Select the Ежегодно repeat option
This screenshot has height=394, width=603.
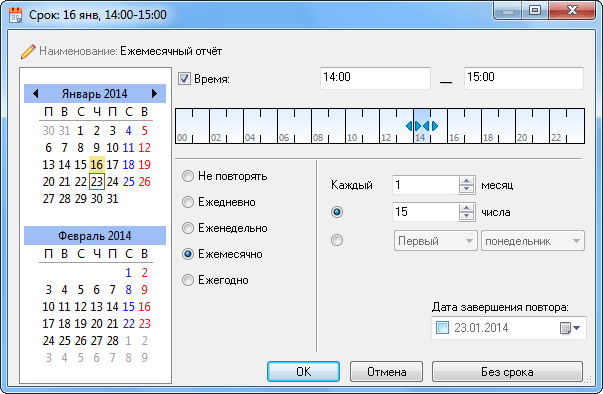point(188,280)
